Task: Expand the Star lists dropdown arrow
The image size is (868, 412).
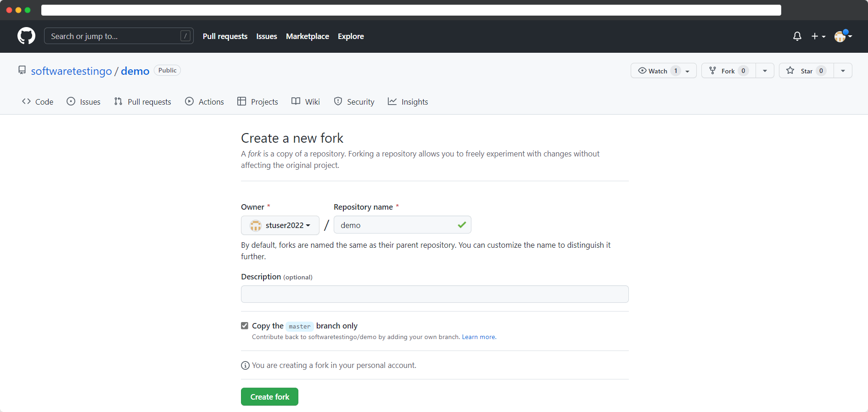Action: point(843,71)
